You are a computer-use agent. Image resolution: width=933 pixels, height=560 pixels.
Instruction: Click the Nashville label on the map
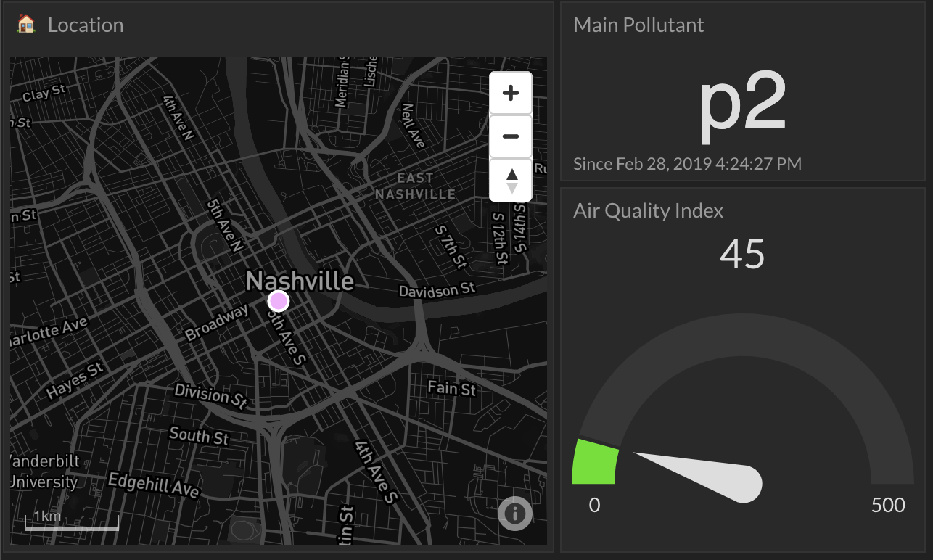click(300, 281)
